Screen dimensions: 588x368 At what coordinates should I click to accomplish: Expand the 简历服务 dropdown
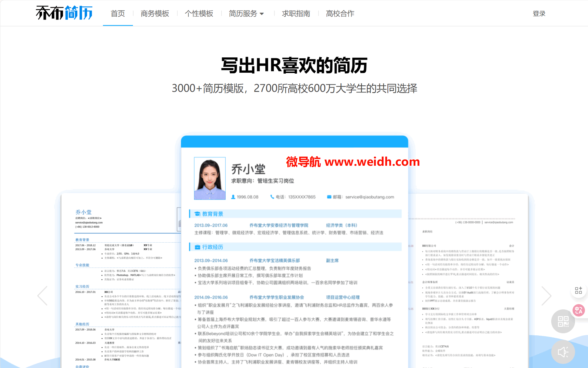[x=246, y=14]
